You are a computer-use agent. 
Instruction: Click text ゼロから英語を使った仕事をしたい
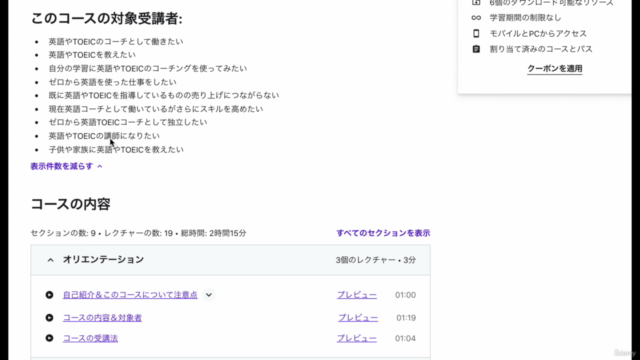pos(113,82)
